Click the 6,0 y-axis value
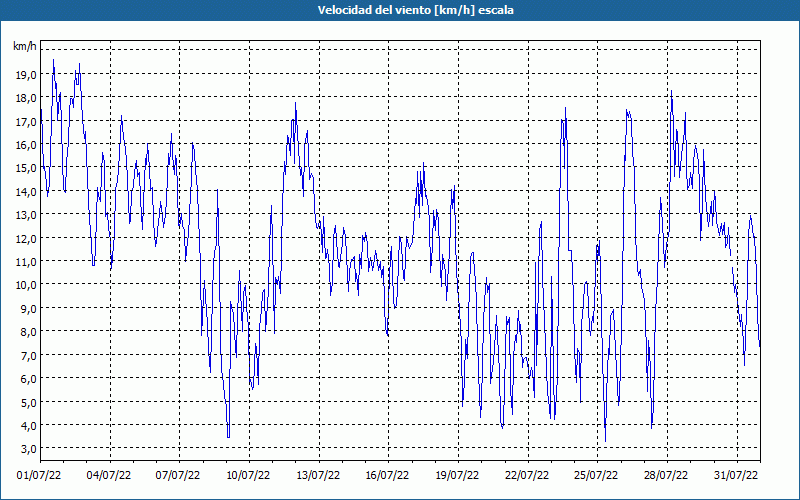Viewport: 800px width, 500px height. point(29,379)
